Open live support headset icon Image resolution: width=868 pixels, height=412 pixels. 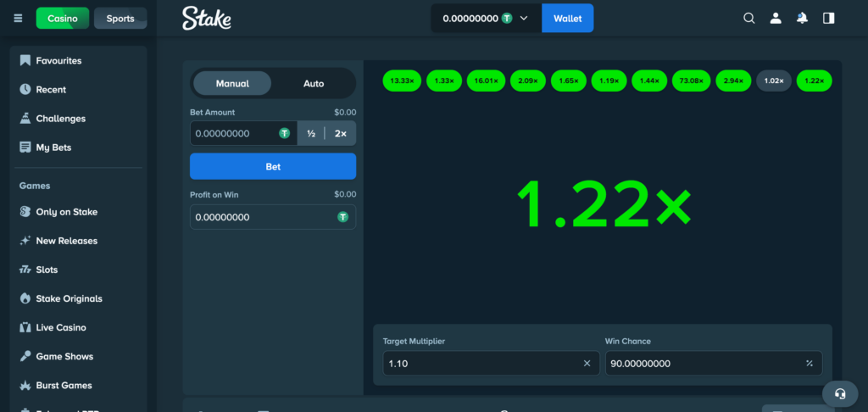pyautogui.click(x=840, y=393)
